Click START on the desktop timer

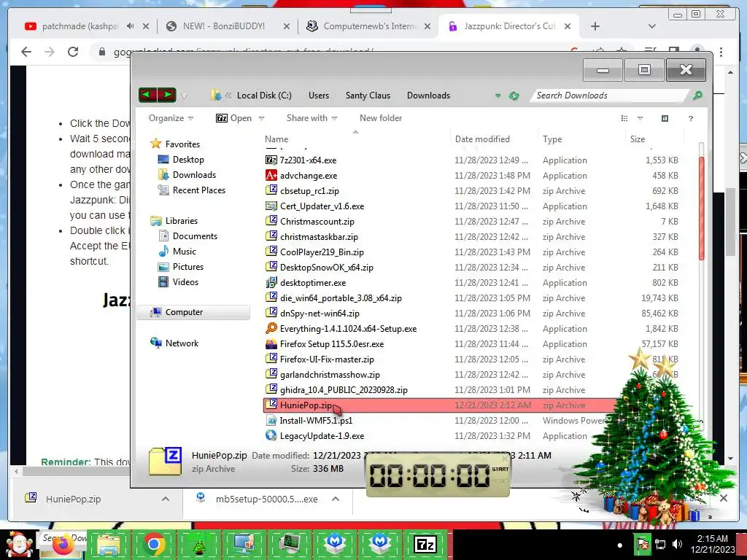tap(500, 469)
